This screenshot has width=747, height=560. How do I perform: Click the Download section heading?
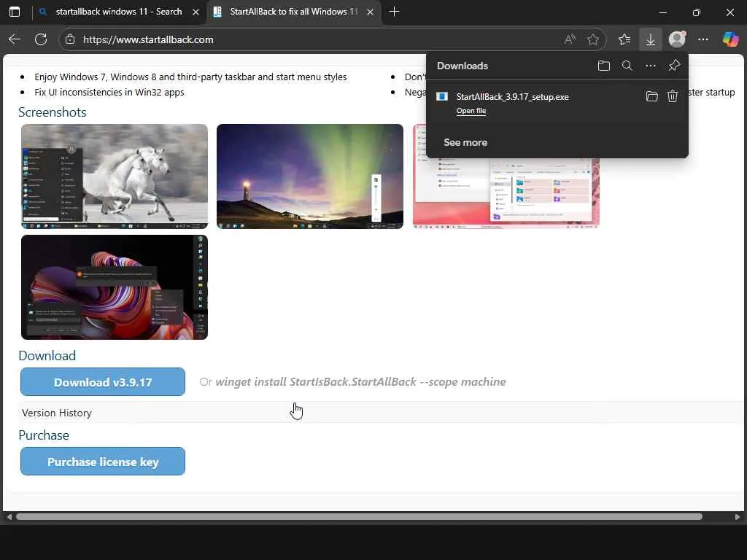click(x=47, y=356)
